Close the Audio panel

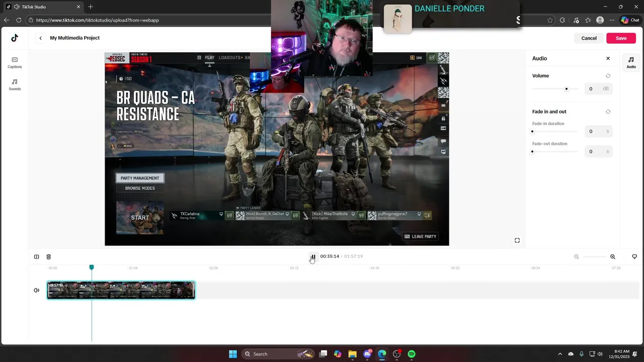pos(608,58)
